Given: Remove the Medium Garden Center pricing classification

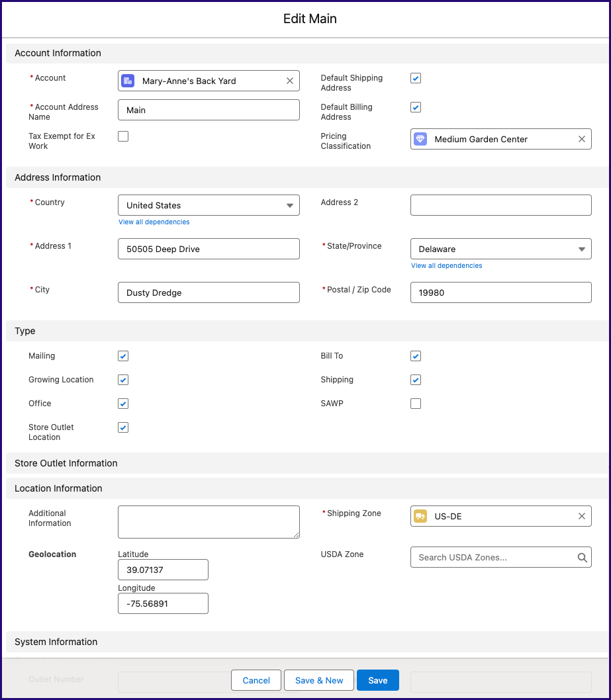Looking at the screenshot, I should (581, 139).
